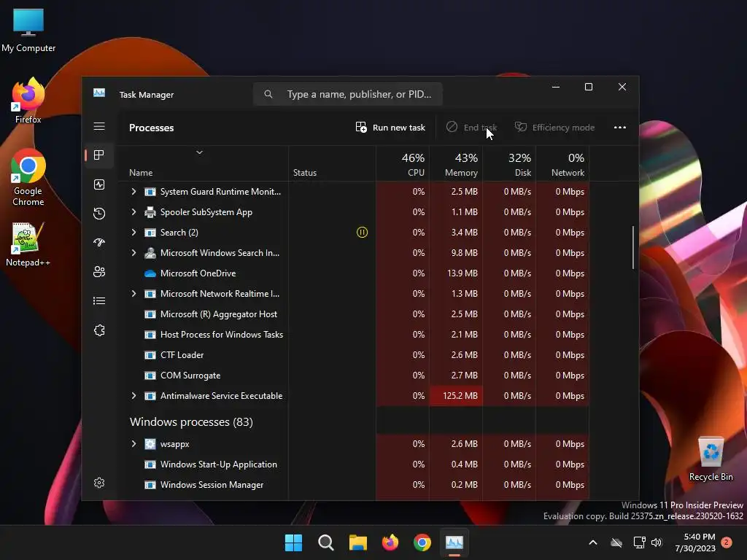Viewport: 747px width, 560px height.
Task: Open the Performance page from sidebar
Action: click(99, 184)
